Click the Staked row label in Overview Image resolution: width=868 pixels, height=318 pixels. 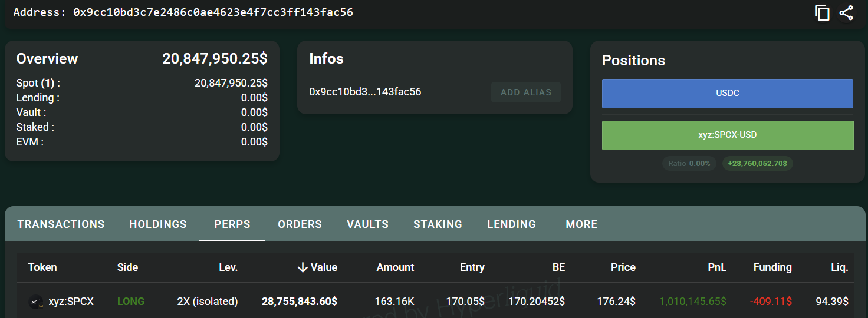pyautogui.click(x=35, y=127)
